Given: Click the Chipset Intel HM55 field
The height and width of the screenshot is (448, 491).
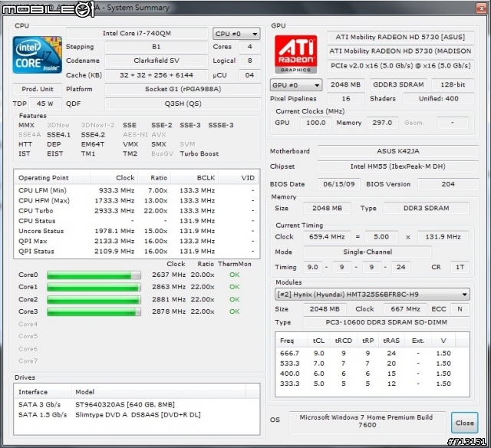Looking at the screenshot, I should tap(397, 166).
